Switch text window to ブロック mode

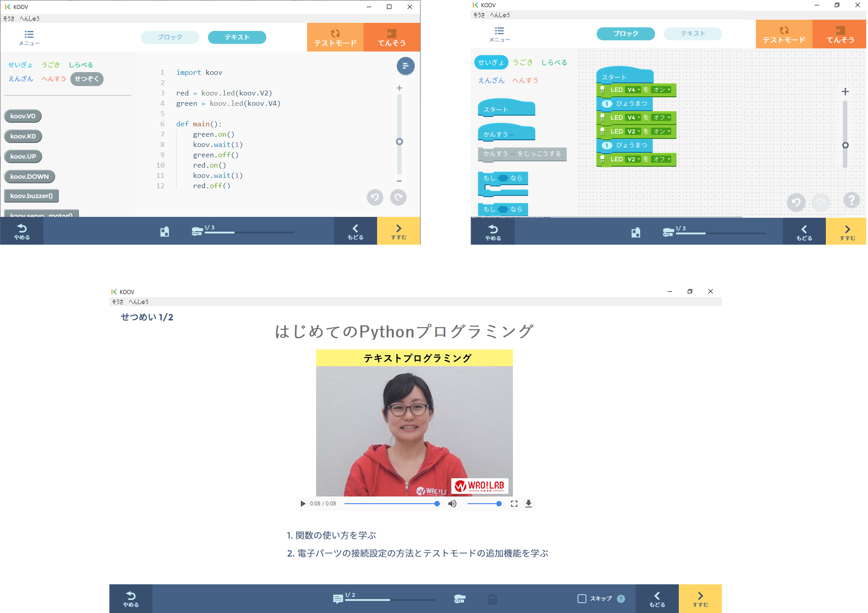170,37
